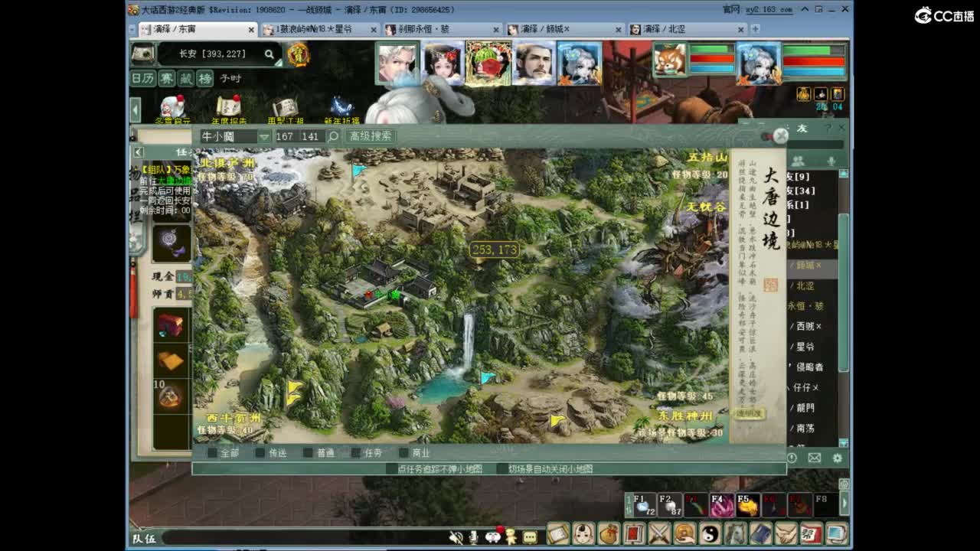Screen dimensions: 980x551
Task: Open the character face icon in bottom bar
Action: [x=583, y=533]
